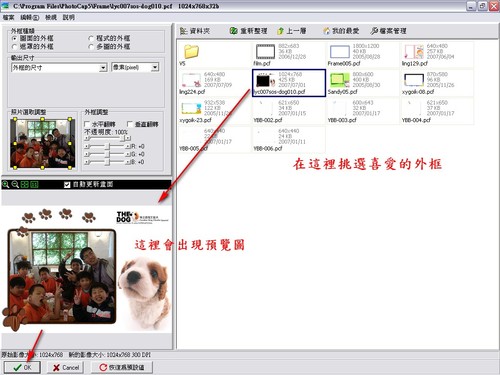Open the 檔案 menu
500x375 pixels.
tap(8, 17)
